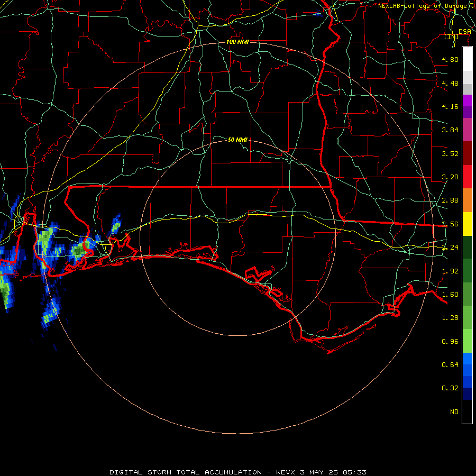
Task: Select the navy legend swatch below 0.32
Action: pyautogui.click(x=467, y=393)
